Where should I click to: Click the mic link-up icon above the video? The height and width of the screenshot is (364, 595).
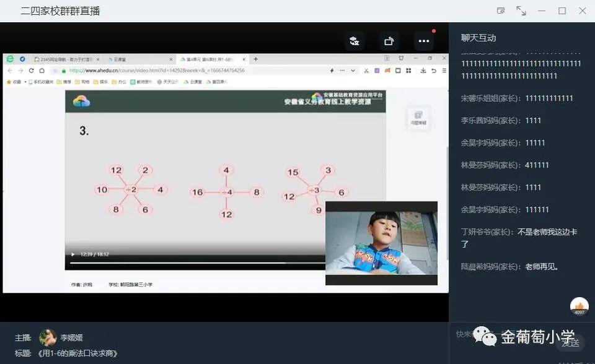point(355,41)
